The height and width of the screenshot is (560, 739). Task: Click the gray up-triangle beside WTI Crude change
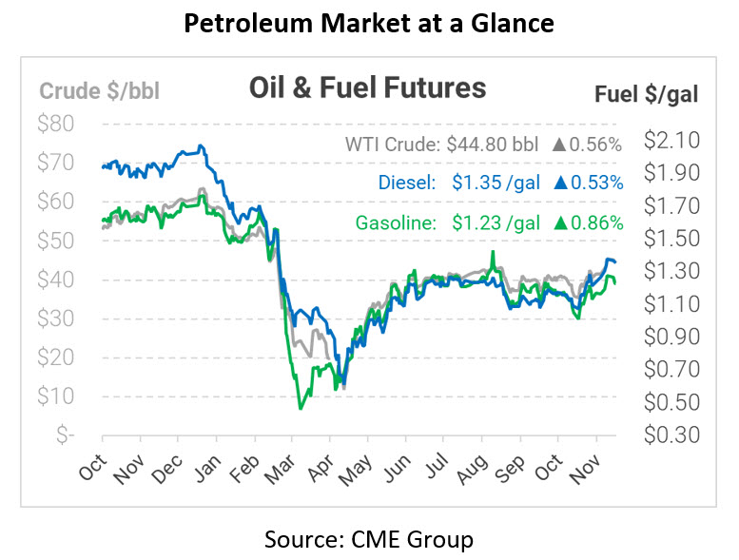click(559, 145)
